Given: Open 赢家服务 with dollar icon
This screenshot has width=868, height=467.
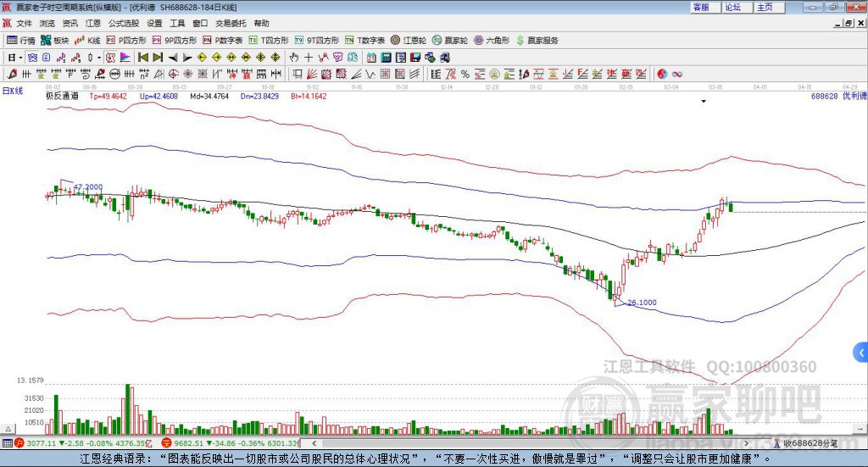Looking at the screenshot, I should 537,41.
